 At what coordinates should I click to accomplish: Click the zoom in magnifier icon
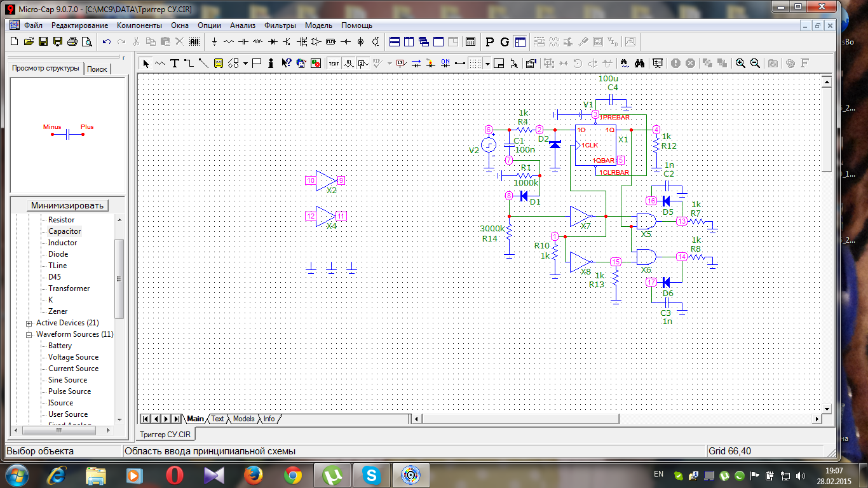coord(740,63)
